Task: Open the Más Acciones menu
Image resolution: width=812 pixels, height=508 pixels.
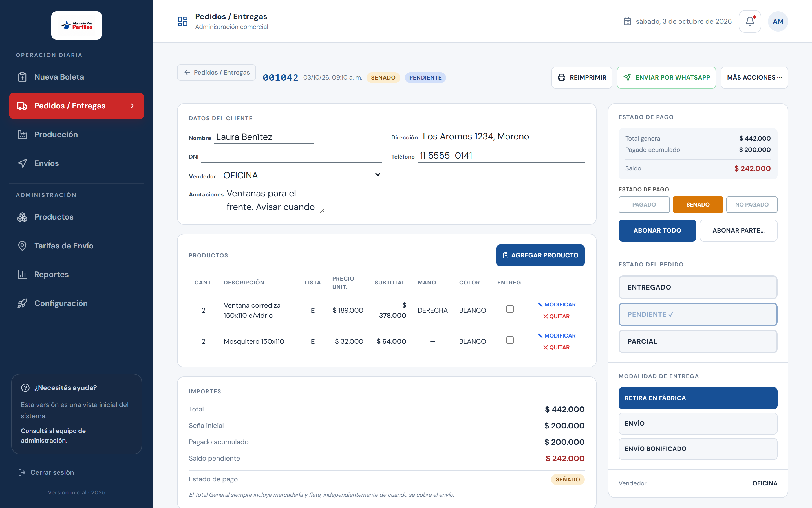Action: click(754, 78)
